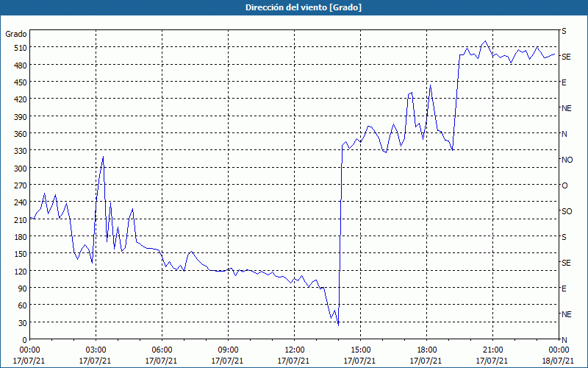
Task: Click the 330 degree axis label
Action: point(21,151)
